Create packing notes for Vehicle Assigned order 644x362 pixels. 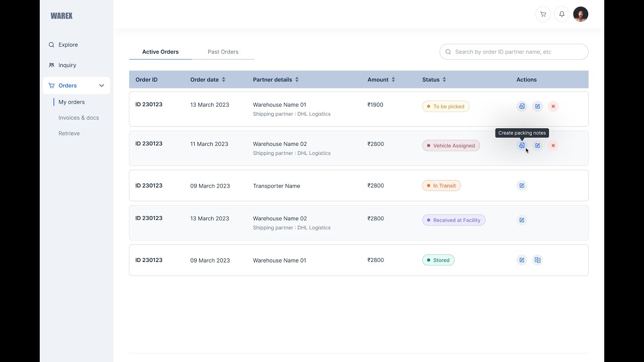coord(522,146)
